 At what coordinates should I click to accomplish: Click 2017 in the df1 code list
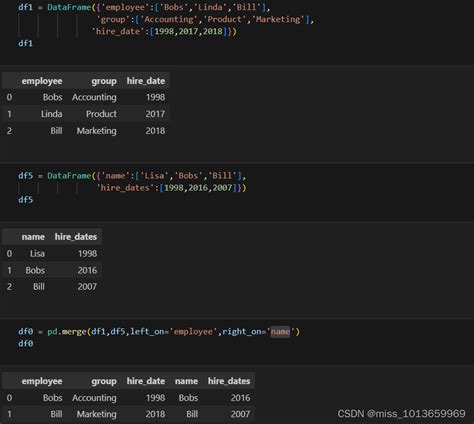(x=188, y=31)
